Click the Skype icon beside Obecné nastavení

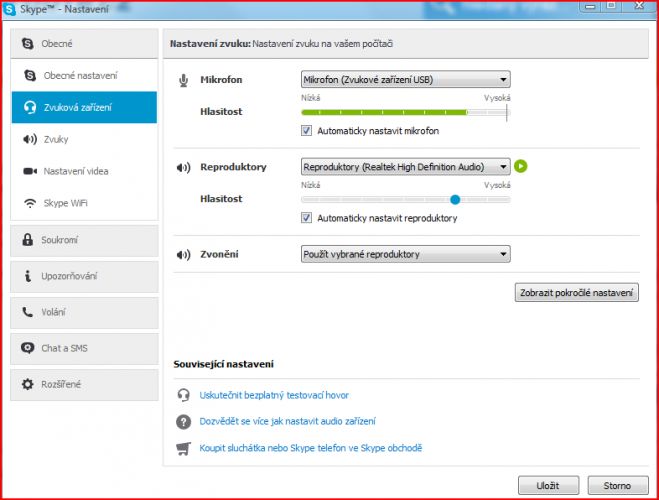click(30, 75)
